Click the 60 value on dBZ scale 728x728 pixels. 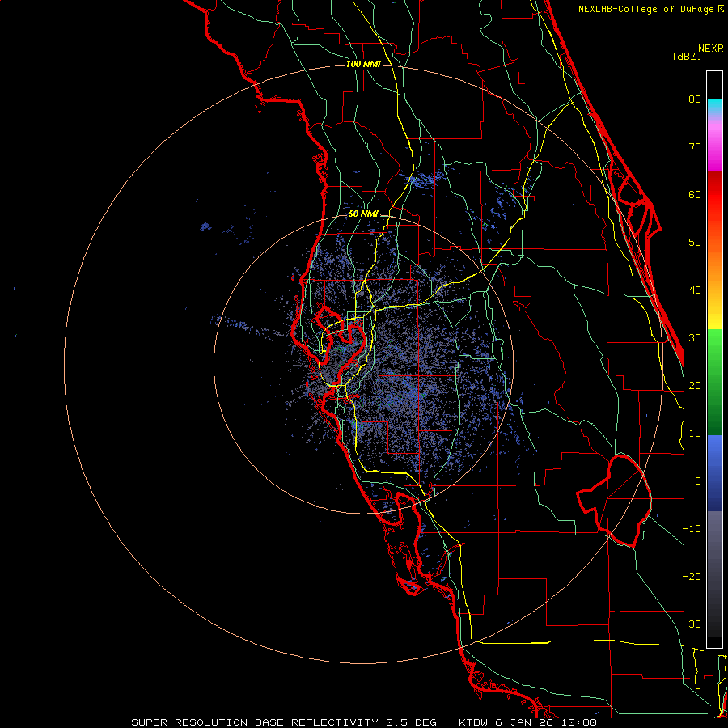(x=695, y=194)
